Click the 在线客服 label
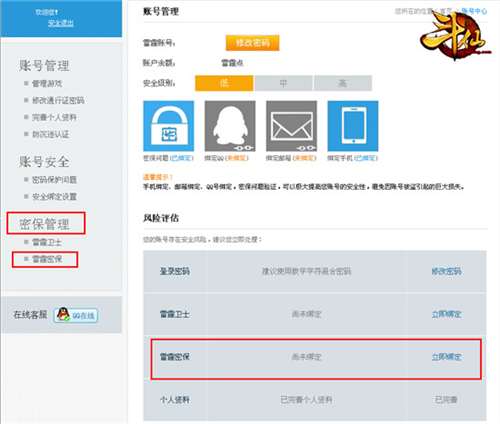 click(x=30, y=314)
